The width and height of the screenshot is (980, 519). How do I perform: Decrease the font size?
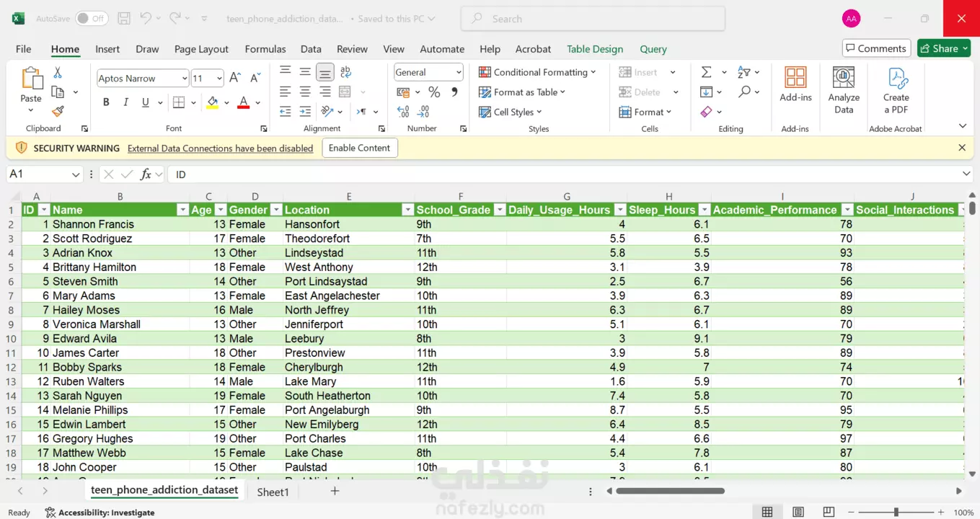(255, 78)
